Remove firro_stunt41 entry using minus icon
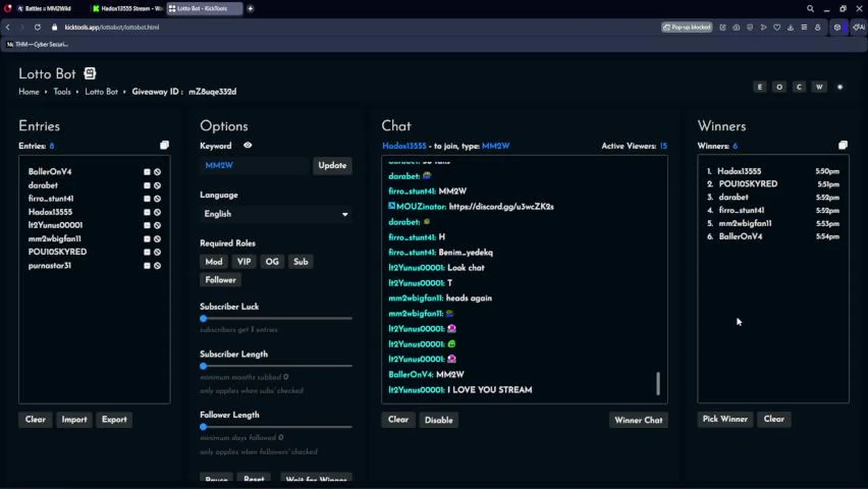 147,199
